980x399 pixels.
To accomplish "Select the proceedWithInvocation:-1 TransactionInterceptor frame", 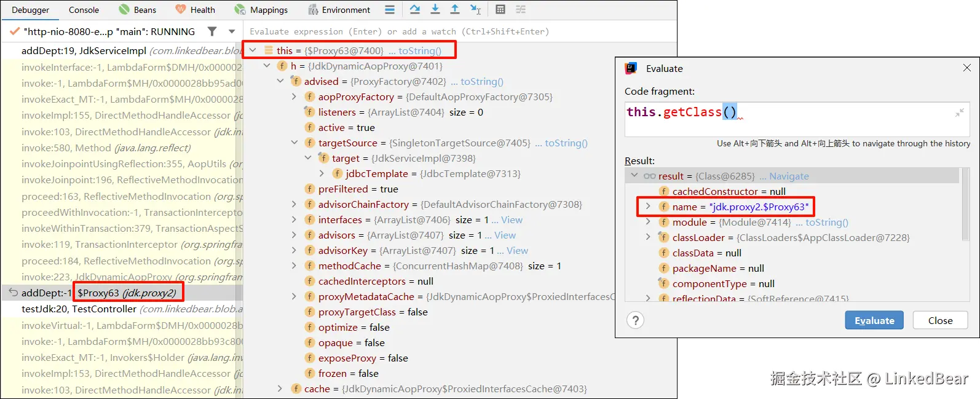I will coord(122,212).
